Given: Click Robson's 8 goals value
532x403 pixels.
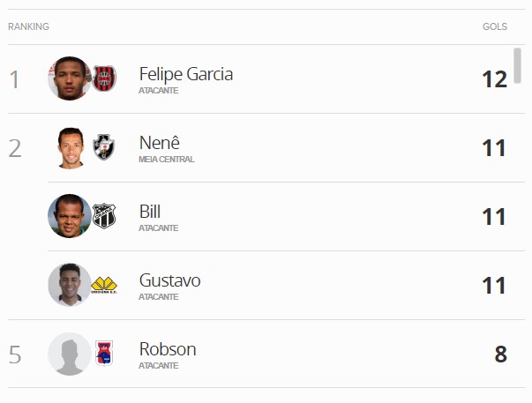Looking at the screenshot, I should tap(500, 354).
